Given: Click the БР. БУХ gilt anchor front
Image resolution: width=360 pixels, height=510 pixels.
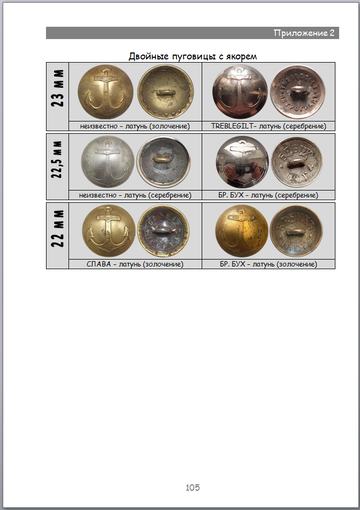Looking at the screenshot, I should coord(242,231).
